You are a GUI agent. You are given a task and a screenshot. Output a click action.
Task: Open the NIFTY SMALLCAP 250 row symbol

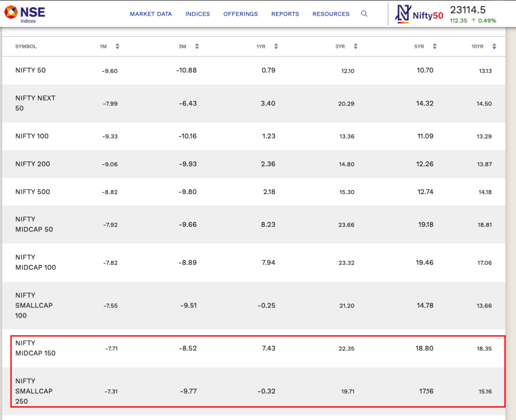coord(34,391)
